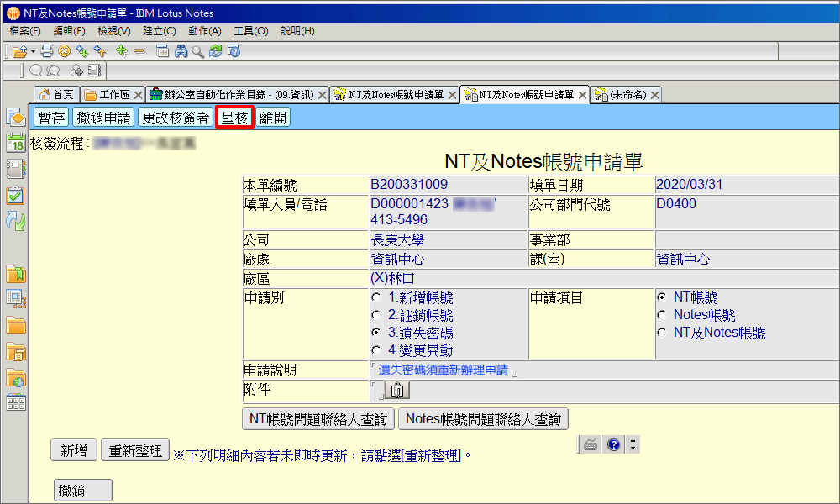
Task: Click the yellow minus Collapse icon
Action: (x=139, y=52)
